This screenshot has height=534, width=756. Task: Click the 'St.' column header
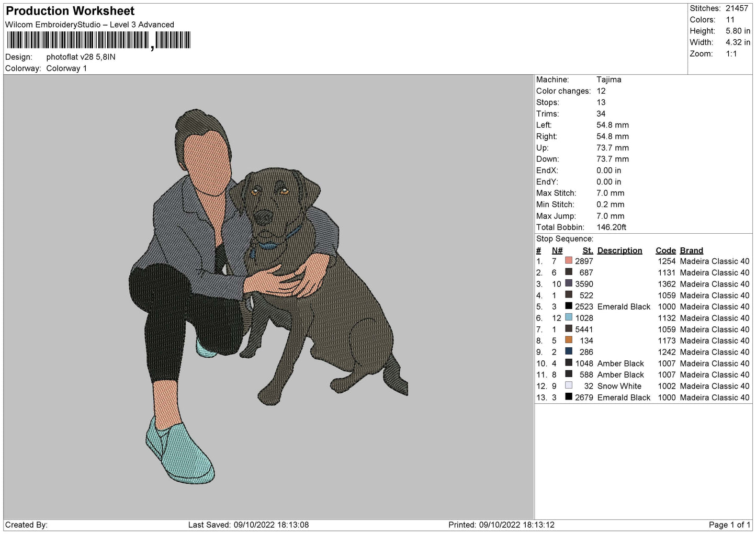[588, 251]
